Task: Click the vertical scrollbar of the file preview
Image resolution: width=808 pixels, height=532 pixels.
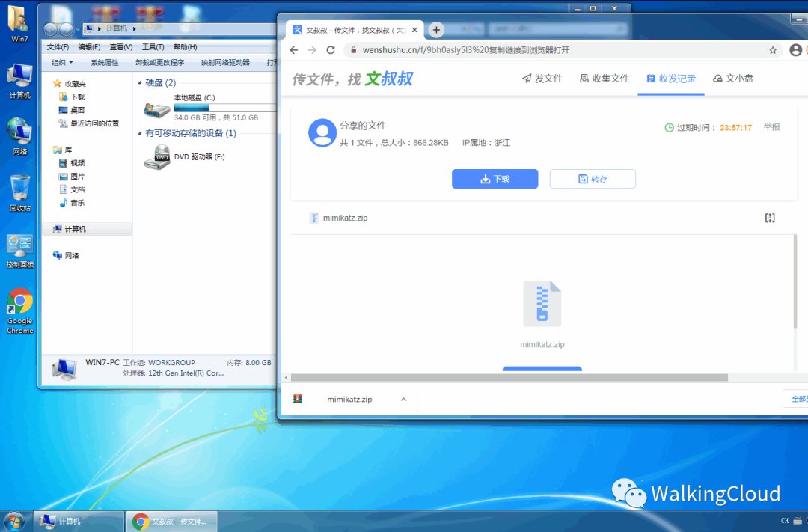Action: pyautogui.click(x=795, y=282)
